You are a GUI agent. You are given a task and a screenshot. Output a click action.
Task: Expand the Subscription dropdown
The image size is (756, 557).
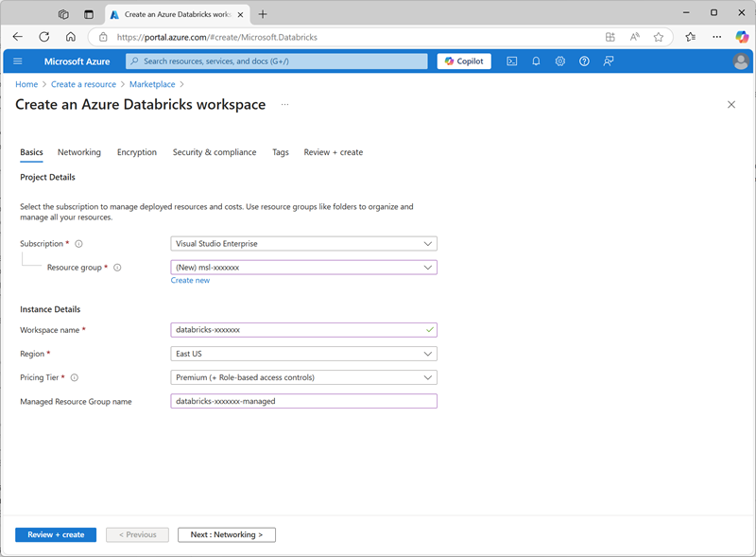click(x=303, y=244)
